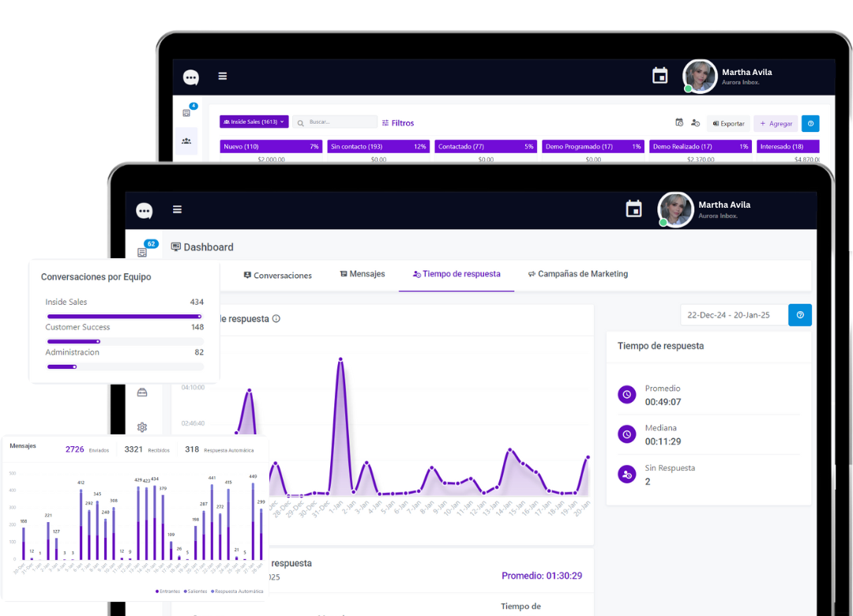Click the info icon next to the respuesta chart title
Image resolution: width=853 pixels, height=616 pixels.
[276, 318]
